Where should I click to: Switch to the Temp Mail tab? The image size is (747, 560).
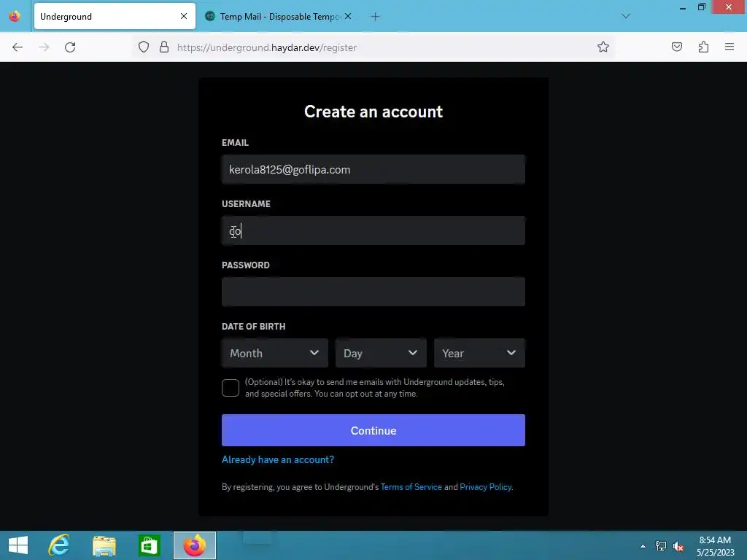click(x=279, y=17)
